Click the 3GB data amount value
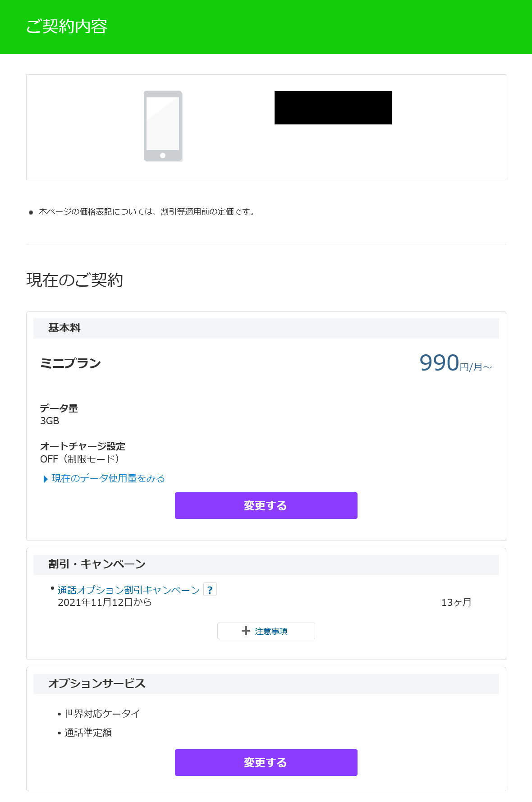The height and width of the screenshot is (802, 532). pos(50,421)
